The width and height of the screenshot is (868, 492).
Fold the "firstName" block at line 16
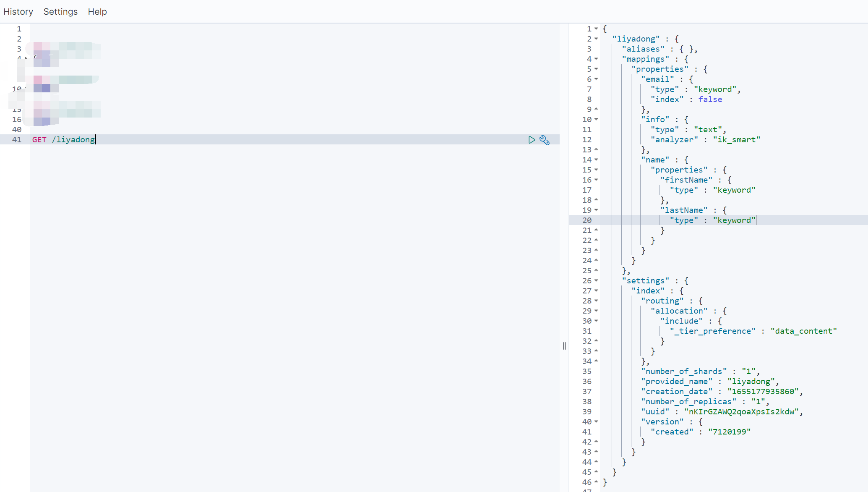tap(596, 180)
